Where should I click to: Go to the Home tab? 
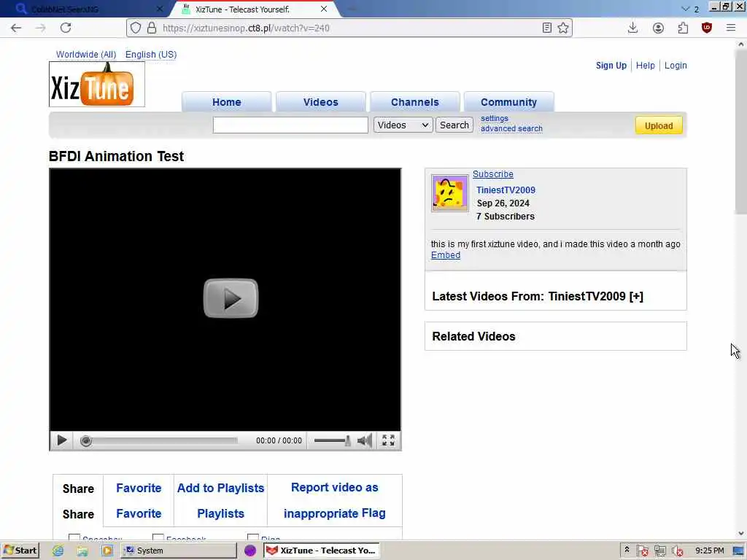click(x=227, y=102)
